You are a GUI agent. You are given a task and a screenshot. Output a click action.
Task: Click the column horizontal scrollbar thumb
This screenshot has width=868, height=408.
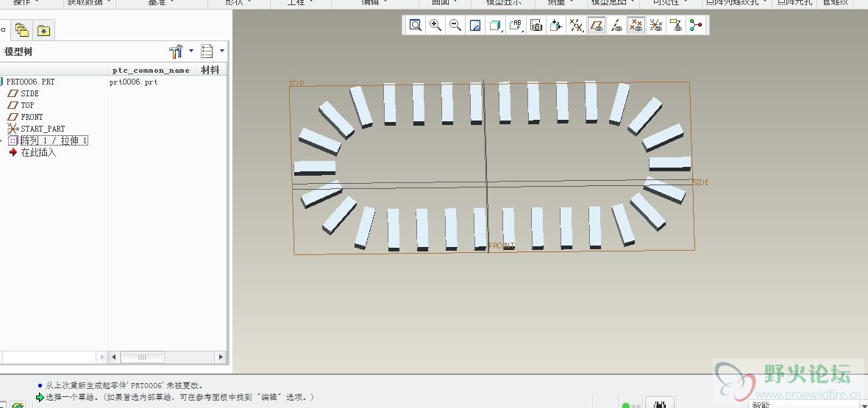[142, 357]
